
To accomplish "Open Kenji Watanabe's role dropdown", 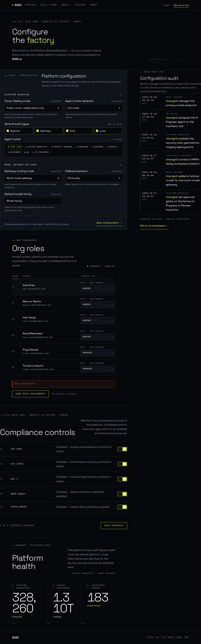I will coord(98,337).
